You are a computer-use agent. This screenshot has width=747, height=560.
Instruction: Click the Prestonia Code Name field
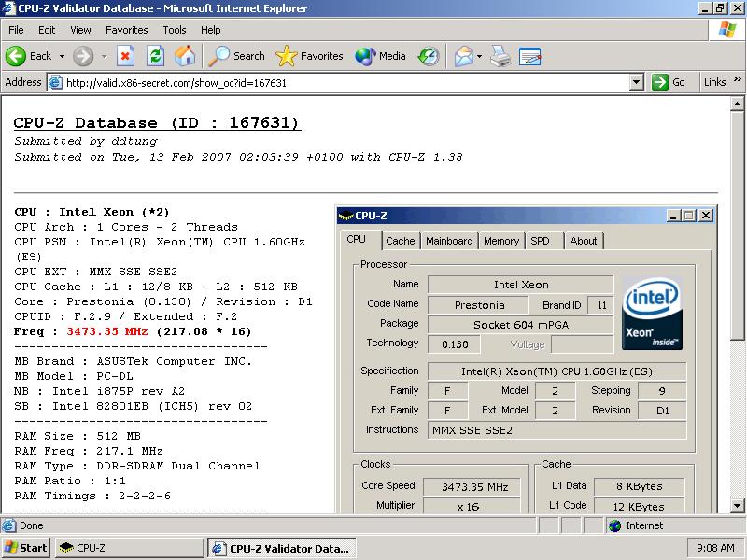(478, 305)
